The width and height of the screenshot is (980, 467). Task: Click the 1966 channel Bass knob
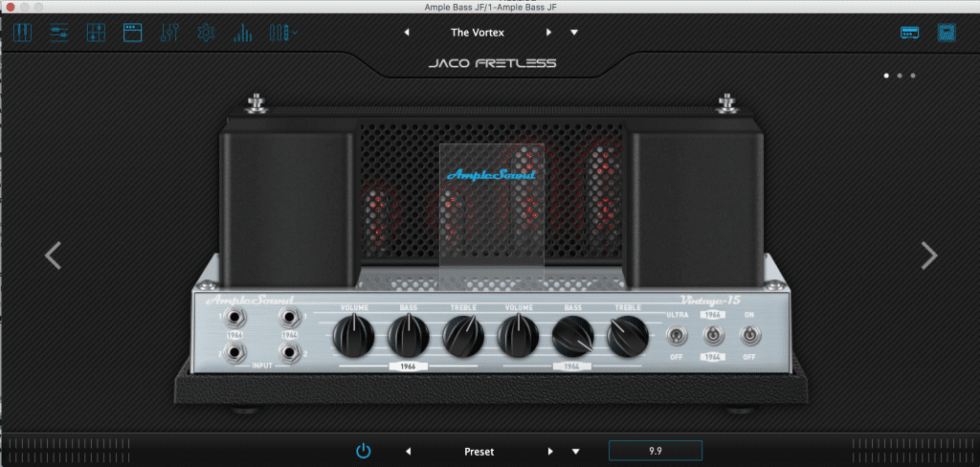pyautogui.click(x=408, y=336)
